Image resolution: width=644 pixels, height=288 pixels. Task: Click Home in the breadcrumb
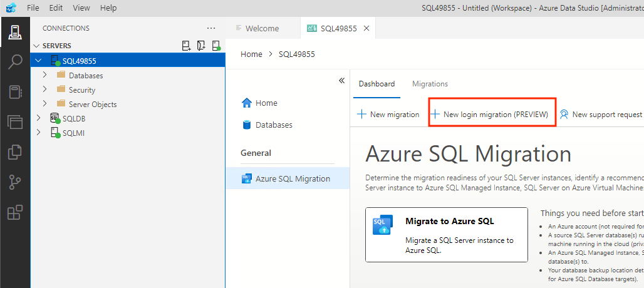click(x=251, y=54)
